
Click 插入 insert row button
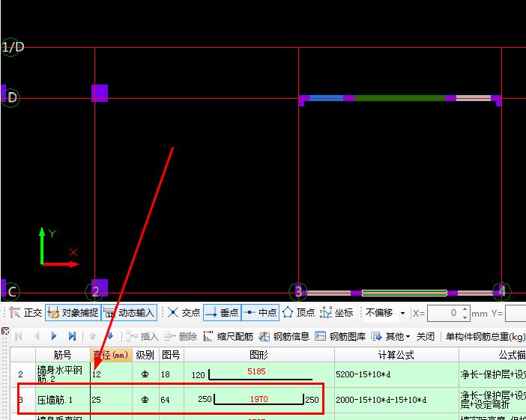tap(142, 336)
